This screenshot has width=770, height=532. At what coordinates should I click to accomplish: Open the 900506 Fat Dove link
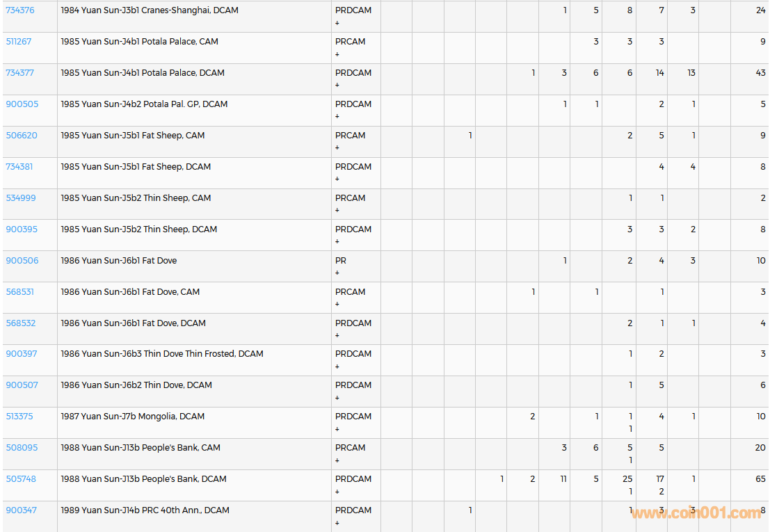(22, 261)
